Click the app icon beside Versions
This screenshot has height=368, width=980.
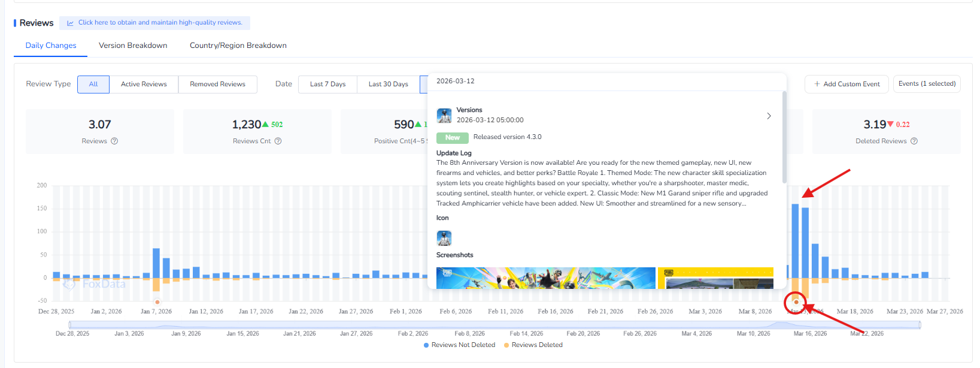coord(444,115)
